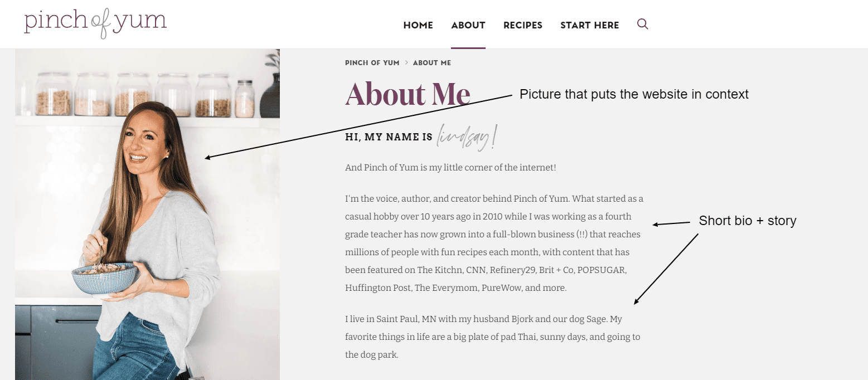
Task: Open the search magnifier icon
Action: click(642, 25)
